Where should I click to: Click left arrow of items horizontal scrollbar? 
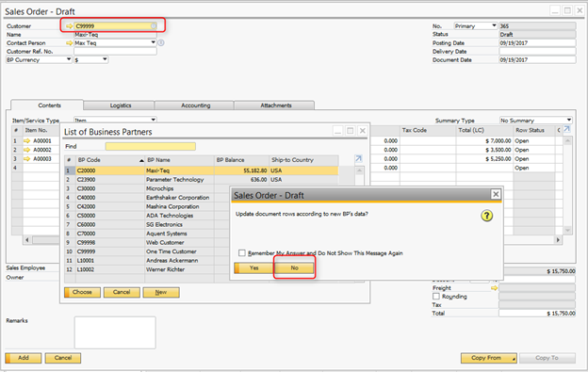(27, 240)
